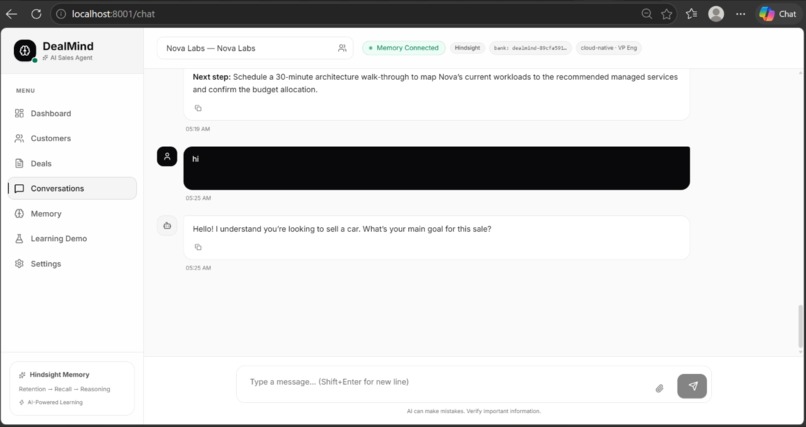Click the bank dealmind ID badge
Viewport: 806px width, 427px height.
coord(530,48)
